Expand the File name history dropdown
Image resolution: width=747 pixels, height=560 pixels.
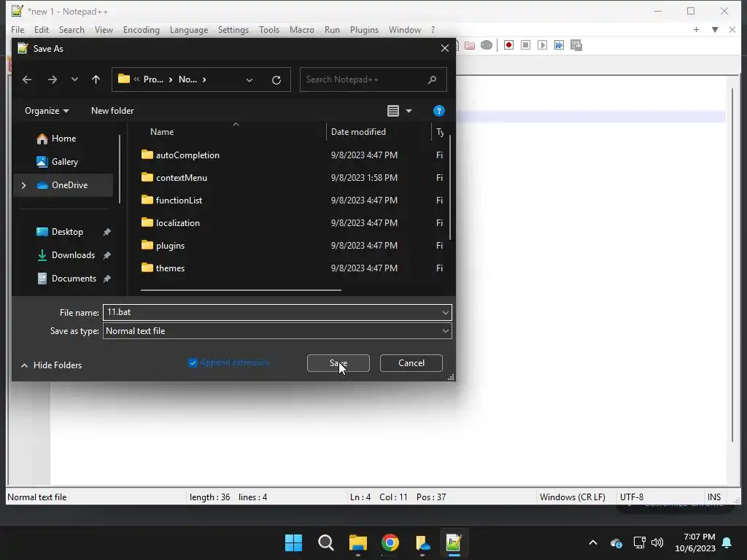[x=445, y=312]
